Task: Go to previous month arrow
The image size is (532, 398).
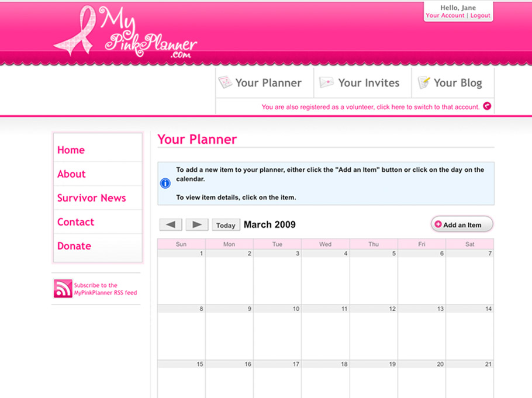Action: [171, 224]
